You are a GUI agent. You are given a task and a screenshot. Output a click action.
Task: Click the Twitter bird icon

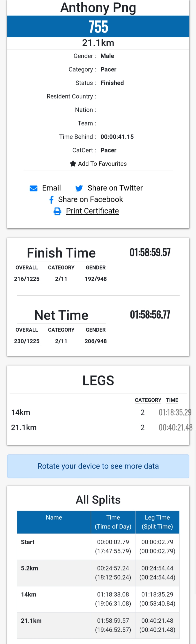click(x=79, y=188)
